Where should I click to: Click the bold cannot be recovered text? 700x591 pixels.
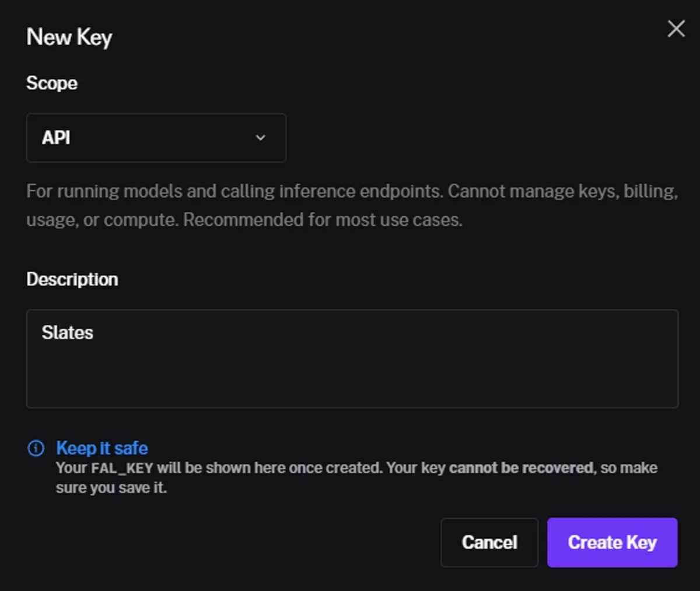click(x=521, y=468)
